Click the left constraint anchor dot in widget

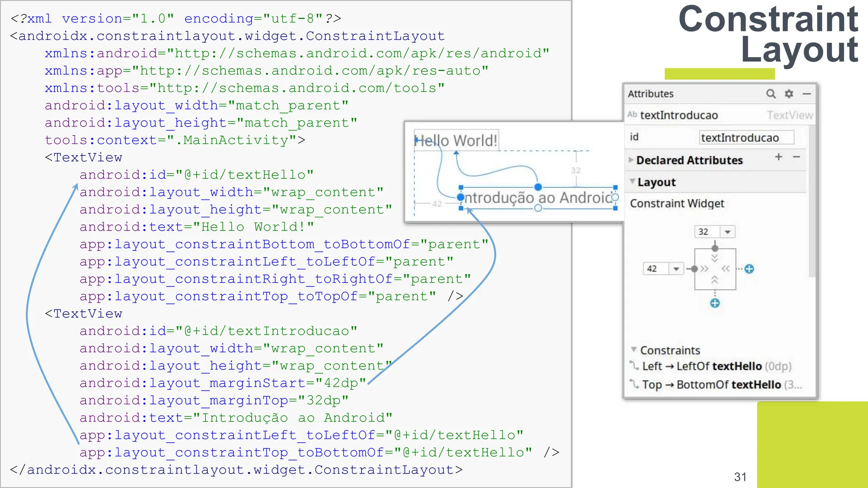click(694, 269)
